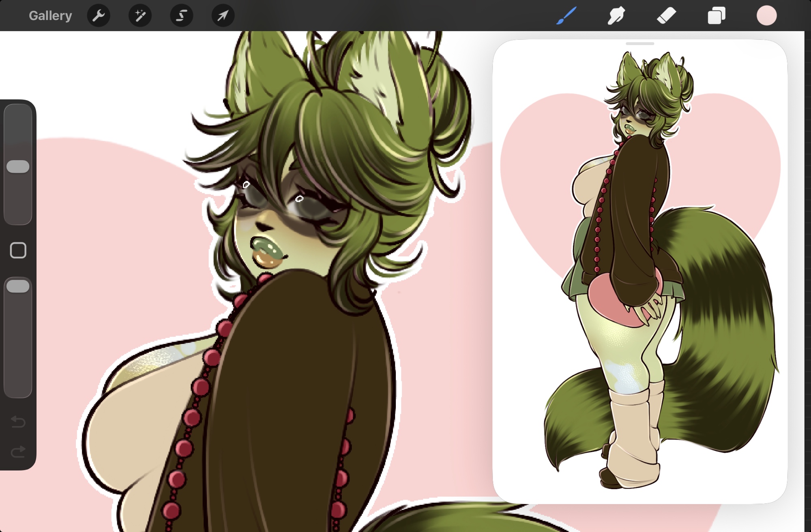Image resolution: width=811 pixels, height=532 pixels.
Task: Open the pink active color swatch
Action: tap(766, 16)
